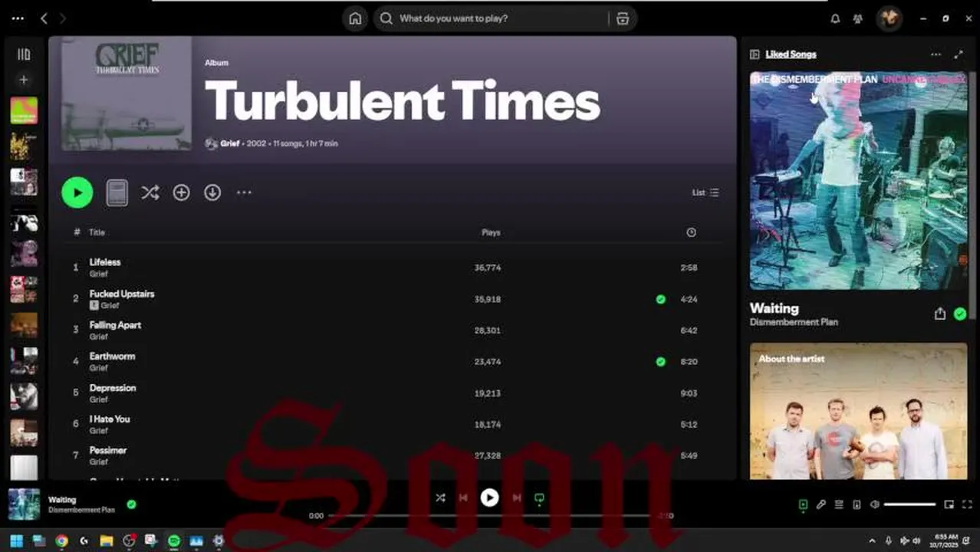Navigate forward with the right arrow
Image resolution: width=980 pixels, height=552 pixels.
(x=63, y=18)
